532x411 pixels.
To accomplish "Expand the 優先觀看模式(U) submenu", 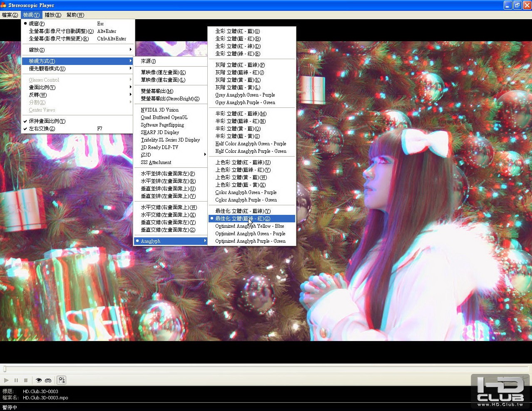I will (x=77, y=69).
